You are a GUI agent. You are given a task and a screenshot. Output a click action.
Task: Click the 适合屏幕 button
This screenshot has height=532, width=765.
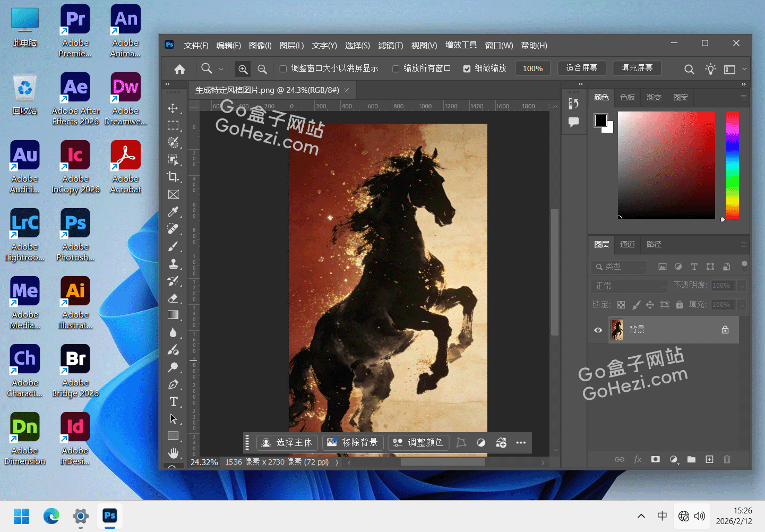click(581, 68)
